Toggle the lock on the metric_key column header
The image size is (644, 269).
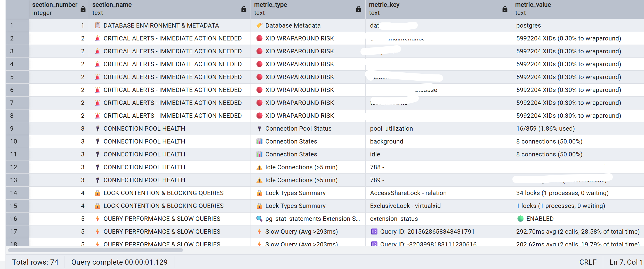click(x=505, y=9)
